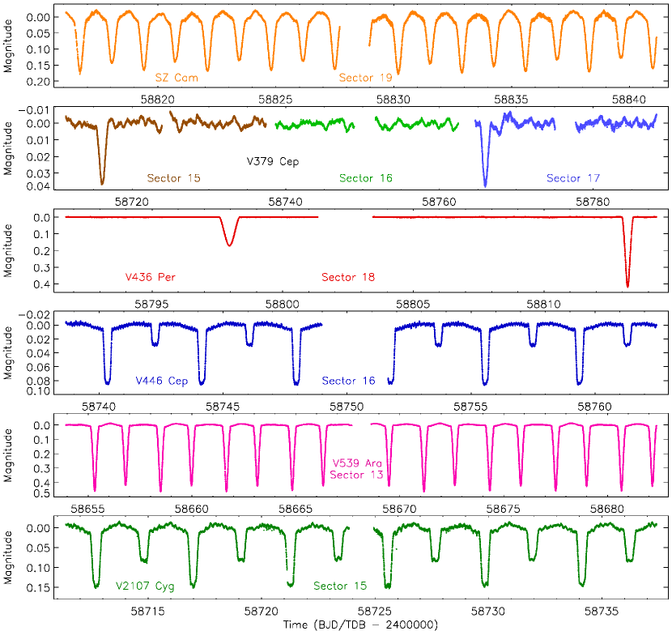Click the light-green "Sector 16" label near V379 Cep
The image size is (672, 631).
coord(366,178)
